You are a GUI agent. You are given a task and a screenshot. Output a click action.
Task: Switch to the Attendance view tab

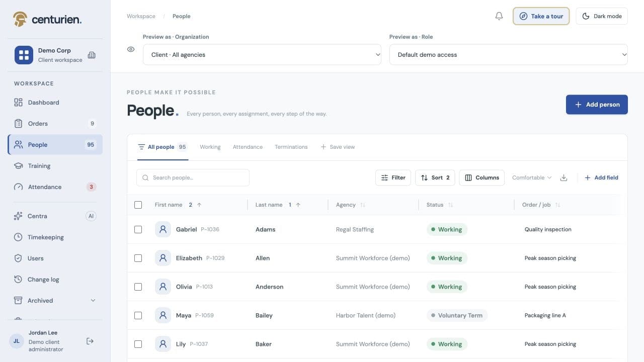(x=248, y=147)
